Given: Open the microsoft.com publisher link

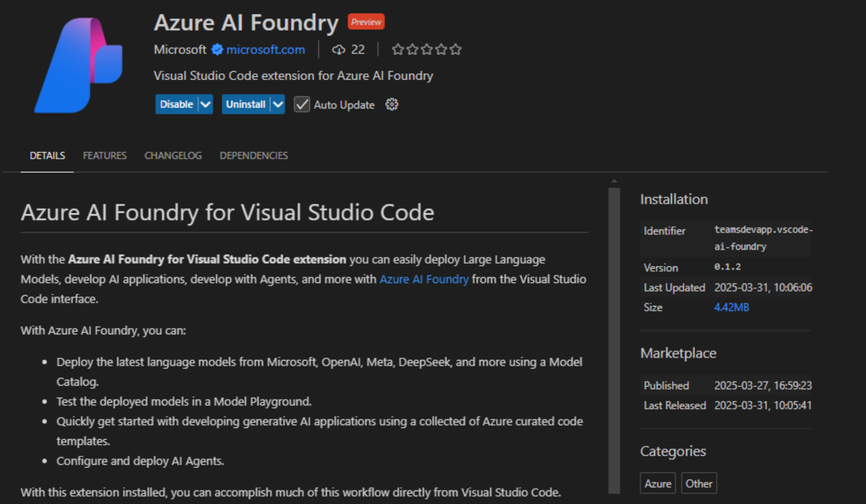Looking at the screenshot, I should point(265,50).
